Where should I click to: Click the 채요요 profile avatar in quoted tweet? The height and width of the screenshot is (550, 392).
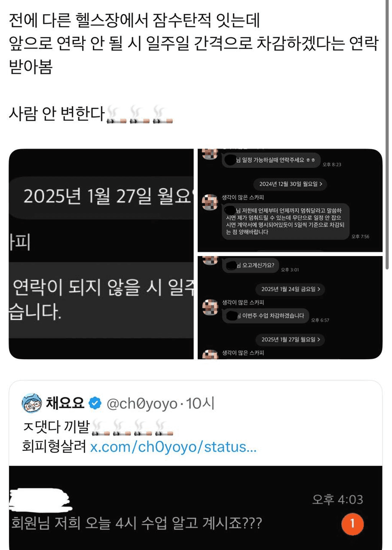click(x=31, y=403)
